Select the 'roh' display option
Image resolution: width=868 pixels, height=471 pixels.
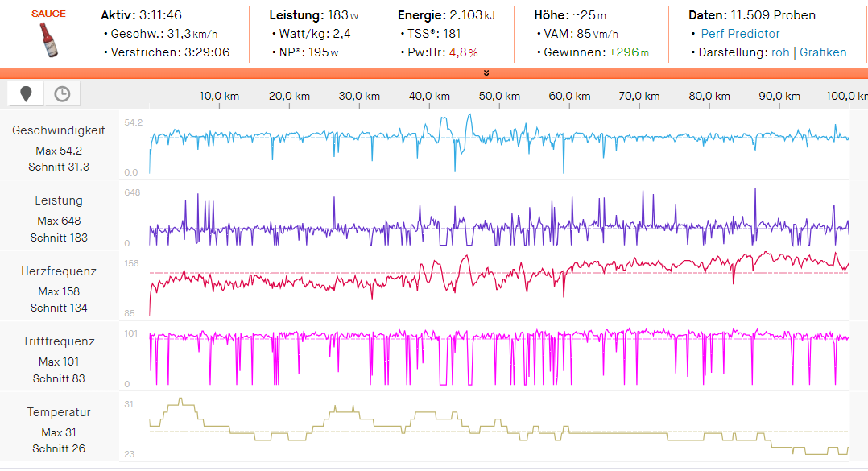(x=780, y=52)
